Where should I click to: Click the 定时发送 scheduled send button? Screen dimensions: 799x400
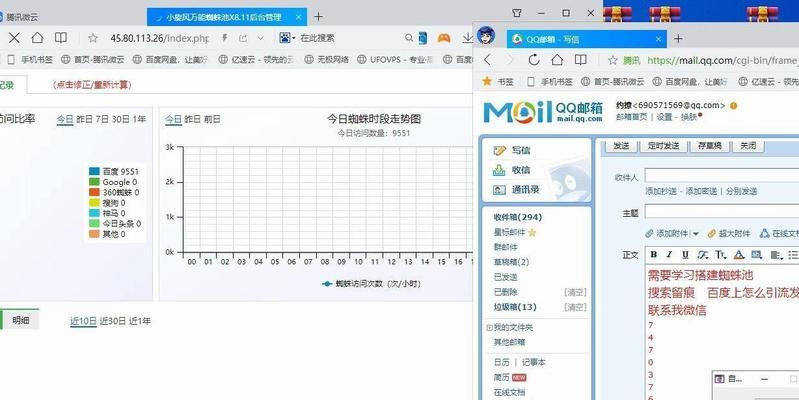(x=663, y=146)
